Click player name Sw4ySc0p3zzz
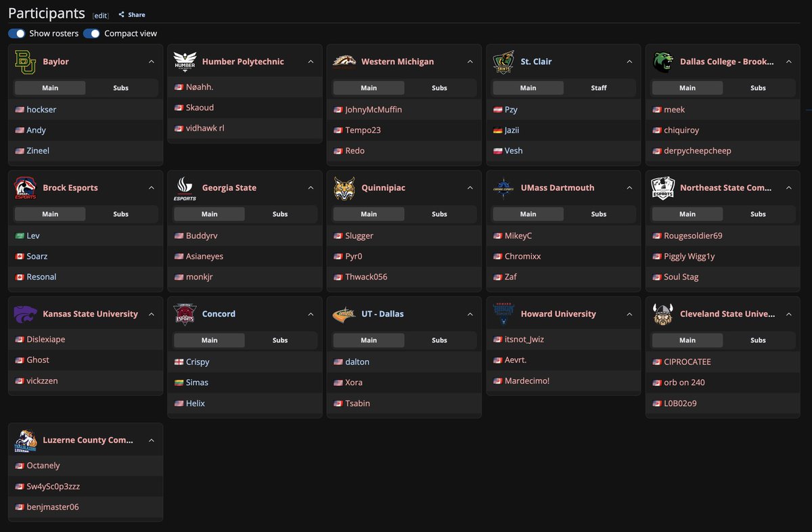 pyautogui.click(x=53, y=487)
